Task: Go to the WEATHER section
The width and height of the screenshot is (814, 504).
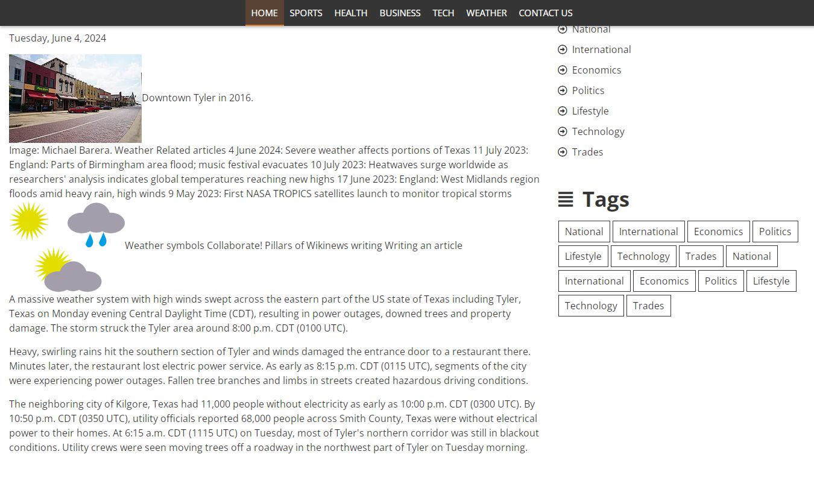Action: [487, 13]
